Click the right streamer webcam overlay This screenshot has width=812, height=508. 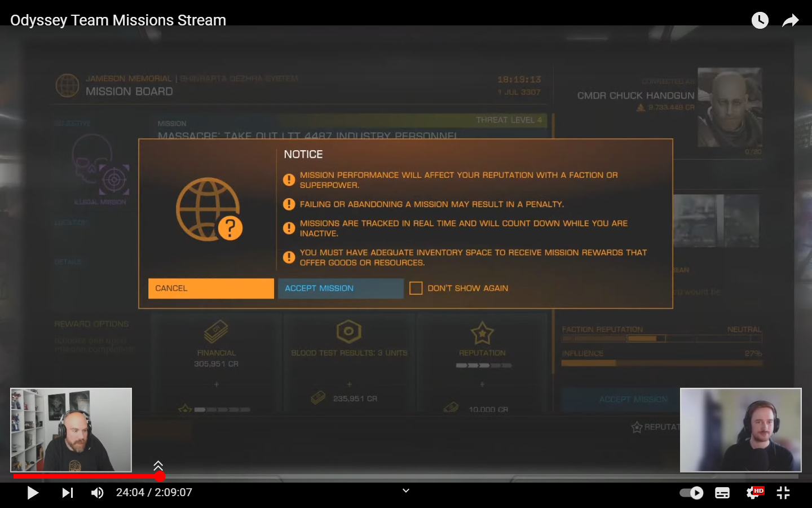point(740,430)
